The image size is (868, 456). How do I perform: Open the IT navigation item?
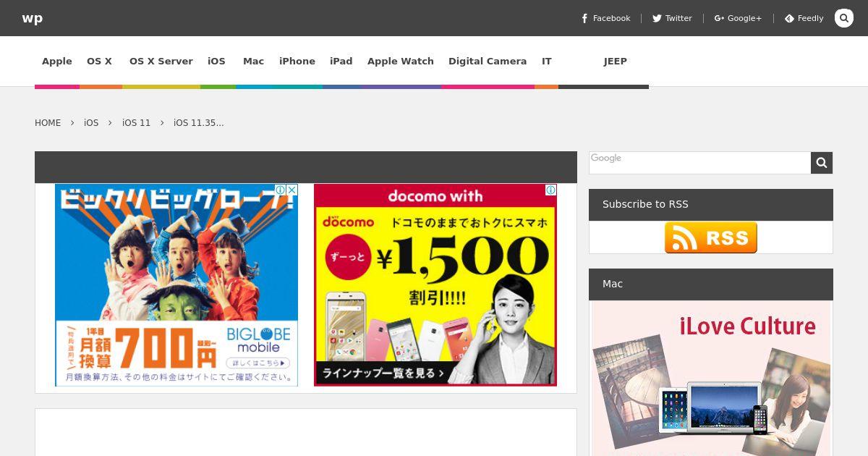click(547, 62)
